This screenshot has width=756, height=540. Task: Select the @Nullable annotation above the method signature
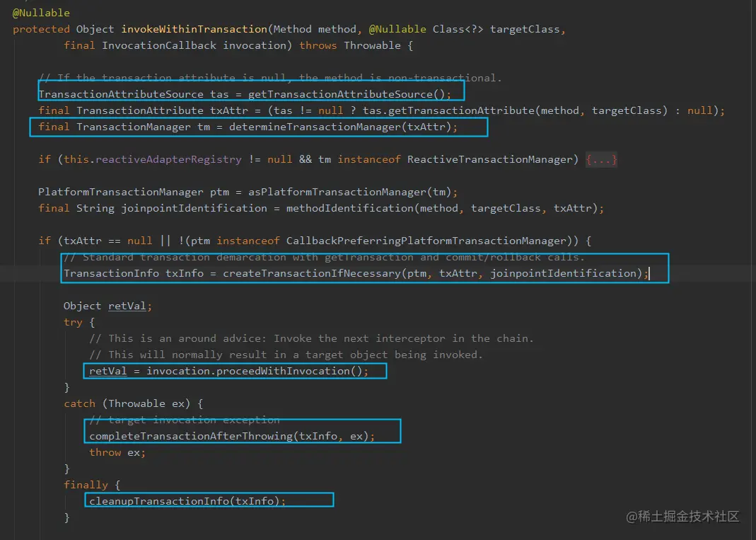pyautogui.click(x=41, y=13)
